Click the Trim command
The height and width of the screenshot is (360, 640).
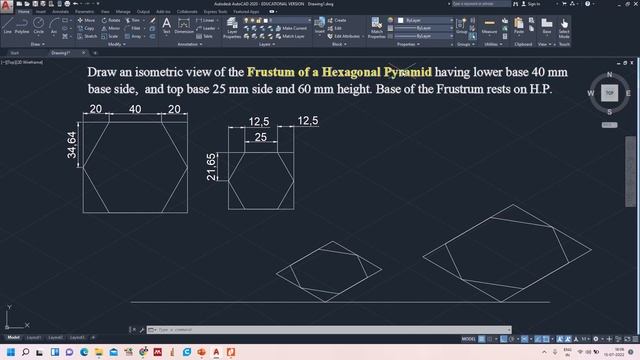coord(133,20)
